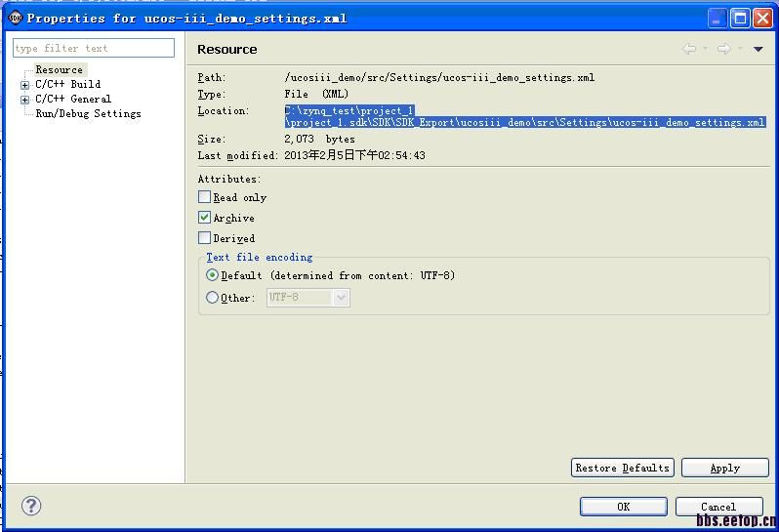The image size is (779, 532).
Task: Click the Apply button
Action: [x=725, y=468]
